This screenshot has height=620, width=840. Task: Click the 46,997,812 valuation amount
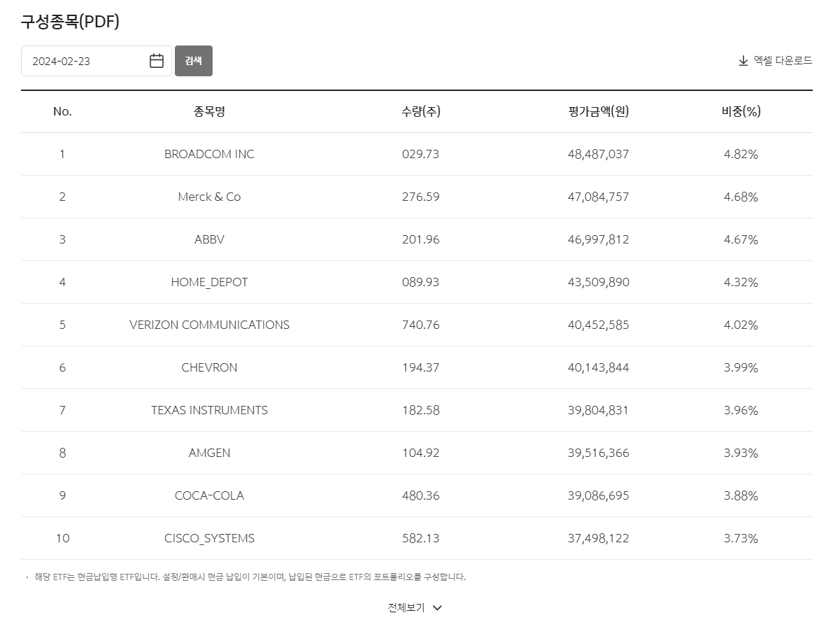coord(599,239)
